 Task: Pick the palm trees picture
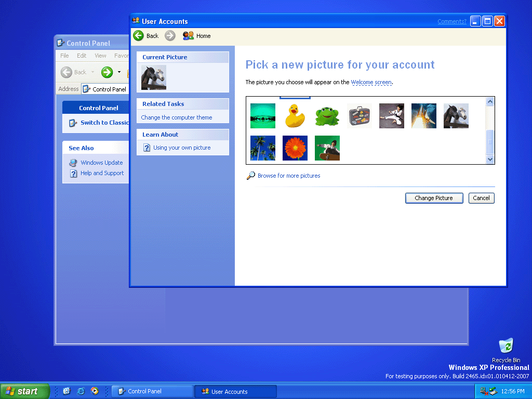[262, 148]
